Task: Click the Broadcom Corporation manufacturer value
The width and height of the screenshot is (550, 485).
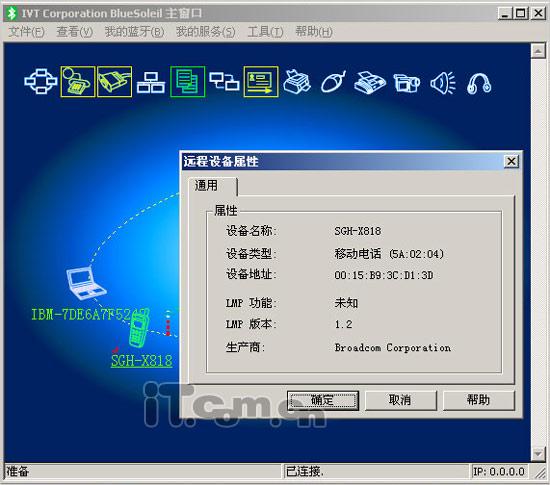Action: click(x=393, y=348)
